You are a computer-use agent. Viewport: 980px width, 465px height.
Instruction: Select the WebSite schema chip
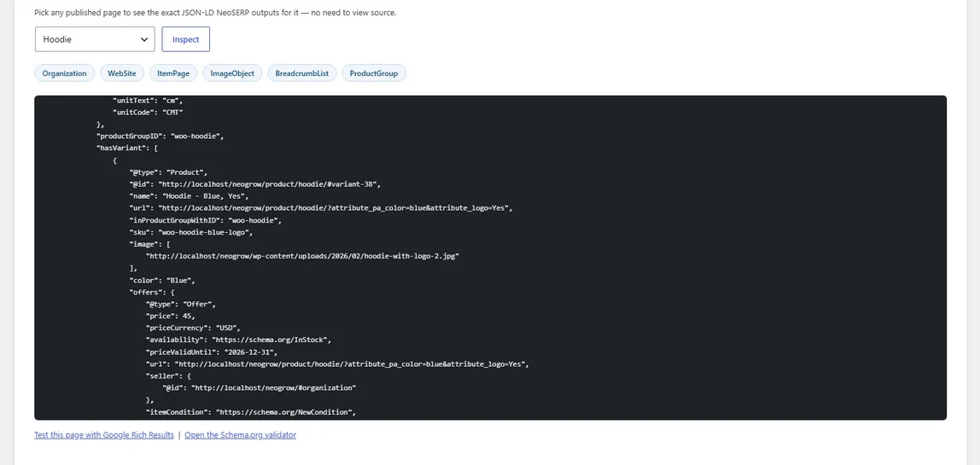122,73
